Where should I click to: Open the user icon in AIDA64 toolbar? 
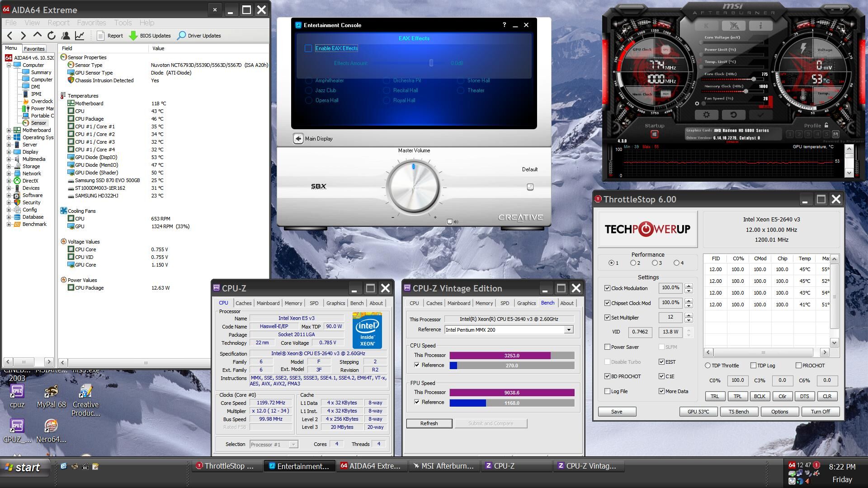pos(66,36)
